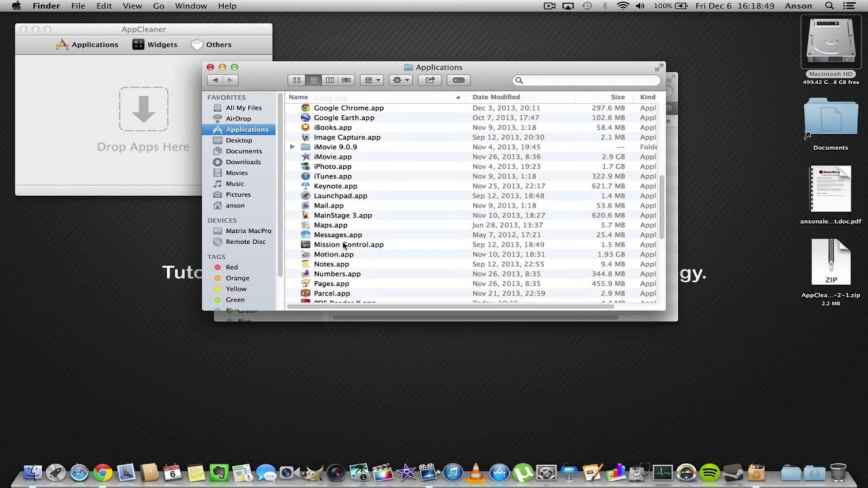Open Desktop in the sidebar
The image size is (868, 488).
239,140
